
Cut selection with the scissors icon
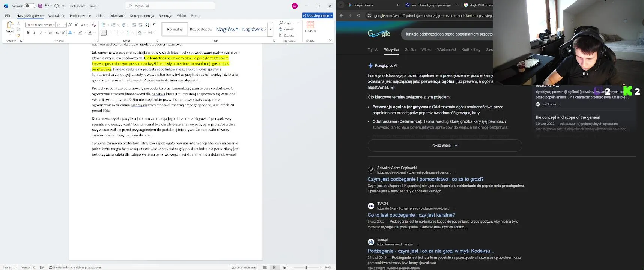(x=18, y=23)
